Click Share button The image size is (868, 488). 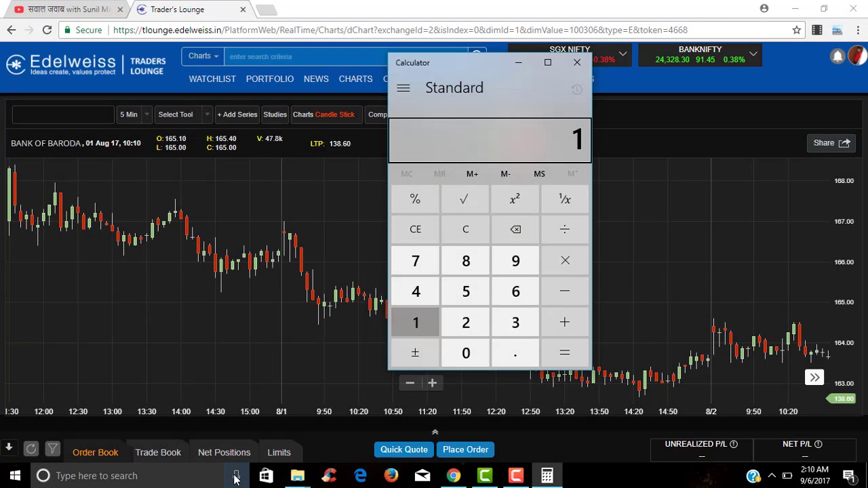831,143
